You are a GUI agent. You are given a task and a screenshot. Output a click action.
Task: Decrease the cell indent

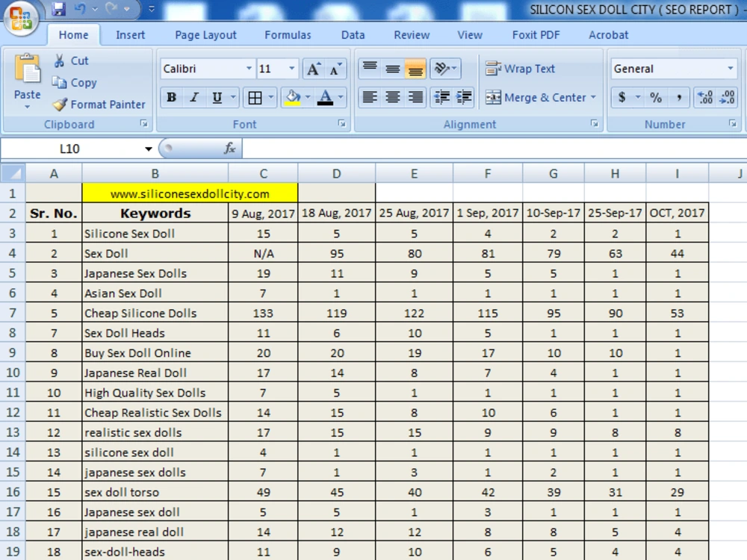tap(441, 97)
